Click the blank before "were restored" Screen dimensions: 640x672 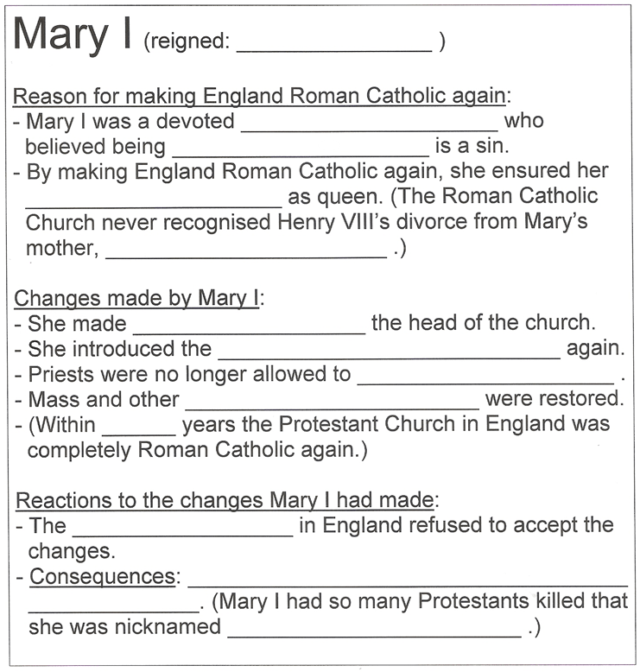click(332, 404)
